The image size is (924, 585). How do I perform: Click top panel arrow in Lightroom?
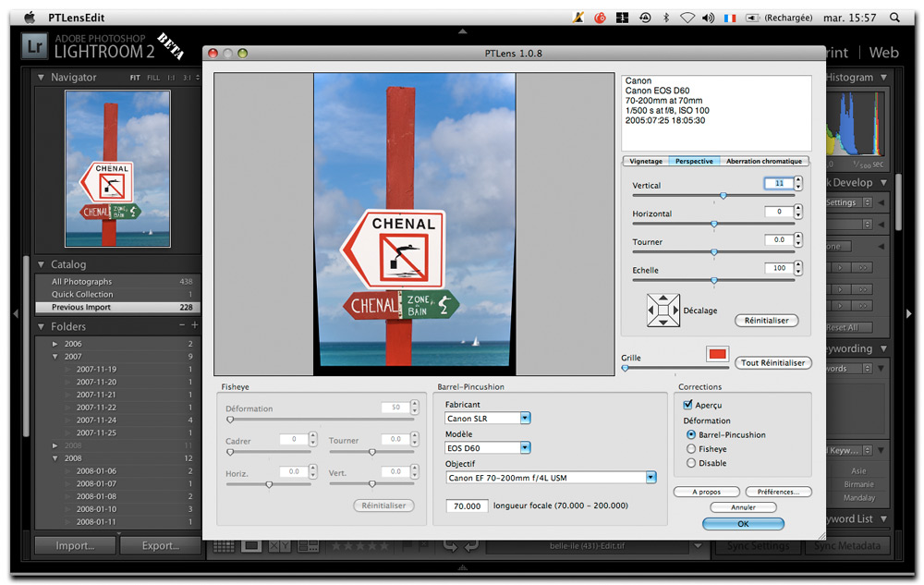tap(463, 31)
